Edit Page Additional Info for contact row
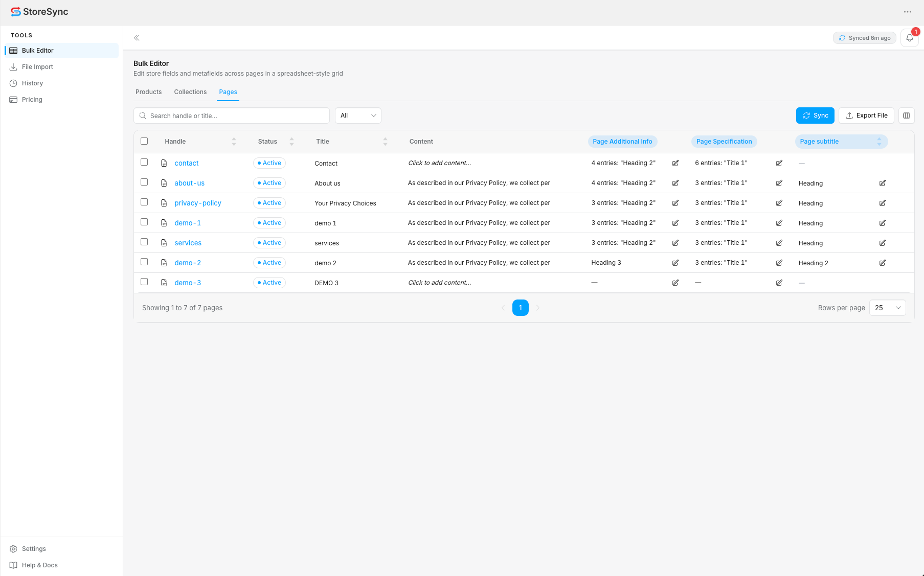 [675, 163]
